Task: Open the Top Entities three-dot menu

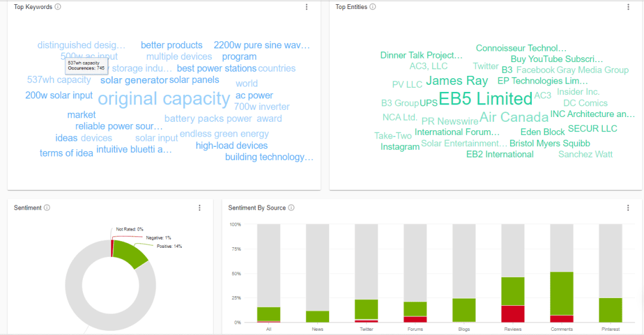Action: tap(628, 7)
